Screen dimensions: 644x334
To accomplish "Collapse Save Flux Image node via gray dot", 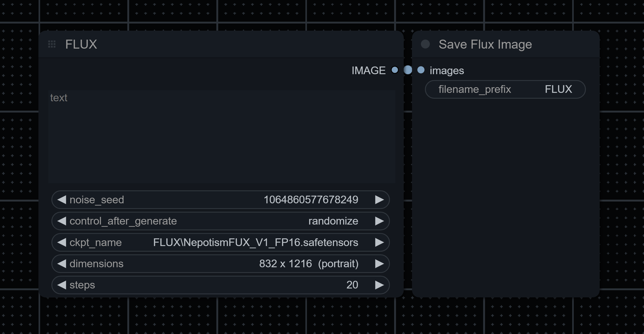I will pyautogui.click(x=425, y=44).
